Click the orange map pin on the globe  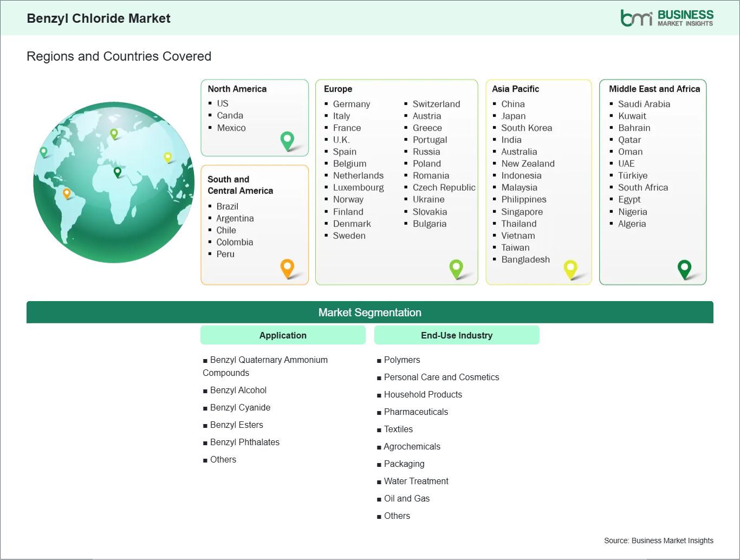coord(67,193)
